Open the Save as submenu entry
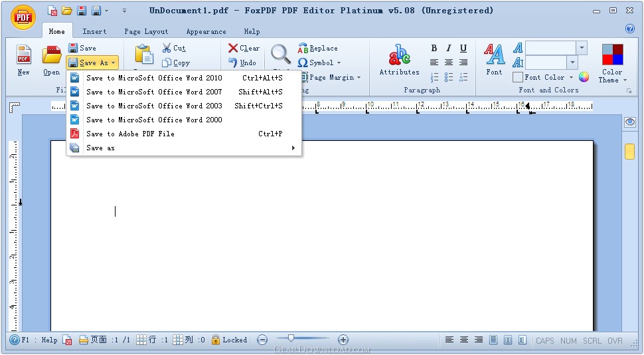This screenshot has width=644, height=355. pyautogui.click(x=184, y=148)
